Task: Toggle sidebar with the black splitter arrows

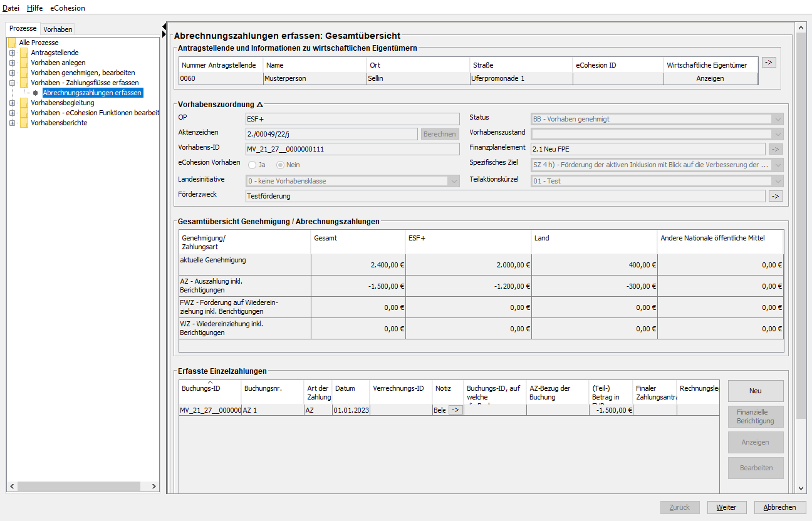Action: [164, 30]
